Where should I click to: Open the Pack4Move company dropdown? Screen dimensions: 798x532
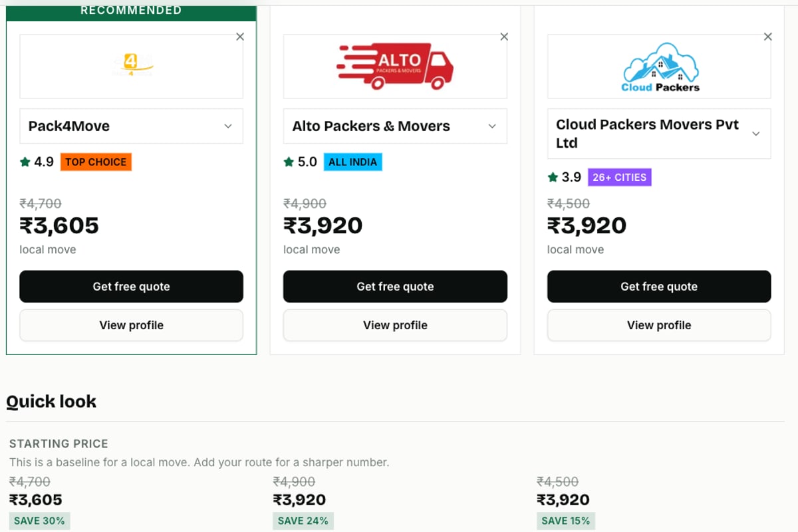(132, 126)
